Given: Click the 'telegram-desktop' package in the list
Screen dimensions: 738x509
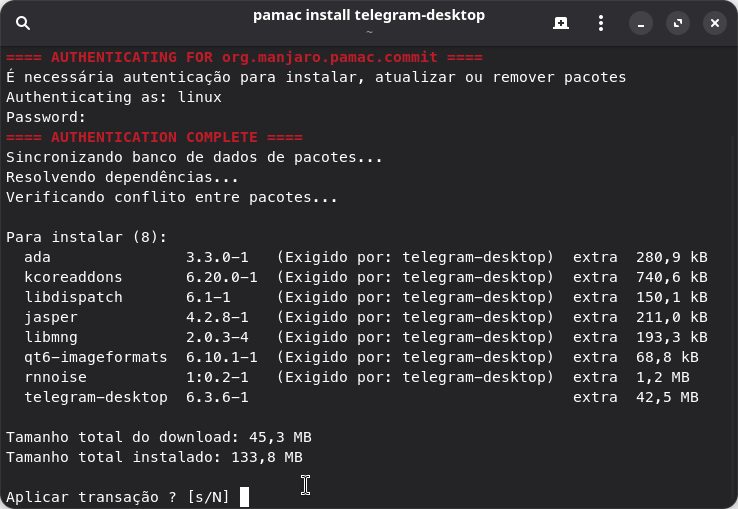Looking at the screenshot, I should coord(96,397).
